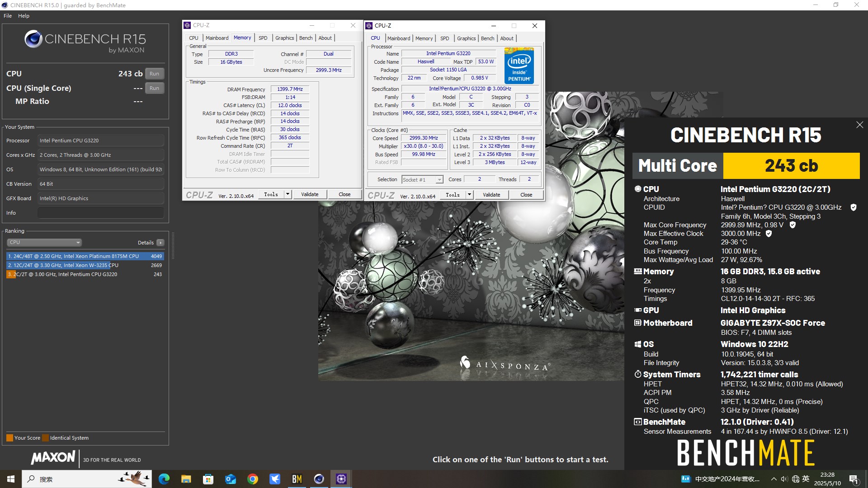Open Microsoft Store from taskbar
The height and width of the screenshot is (488, 868).
pyautogui.click(x=208, y=479)
